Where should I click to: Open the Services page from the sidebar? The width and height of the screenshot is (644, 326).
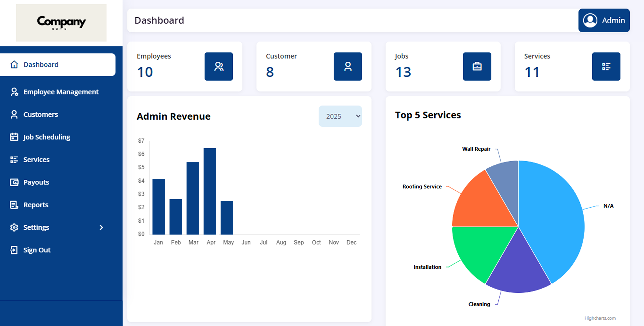pos(36,159)
